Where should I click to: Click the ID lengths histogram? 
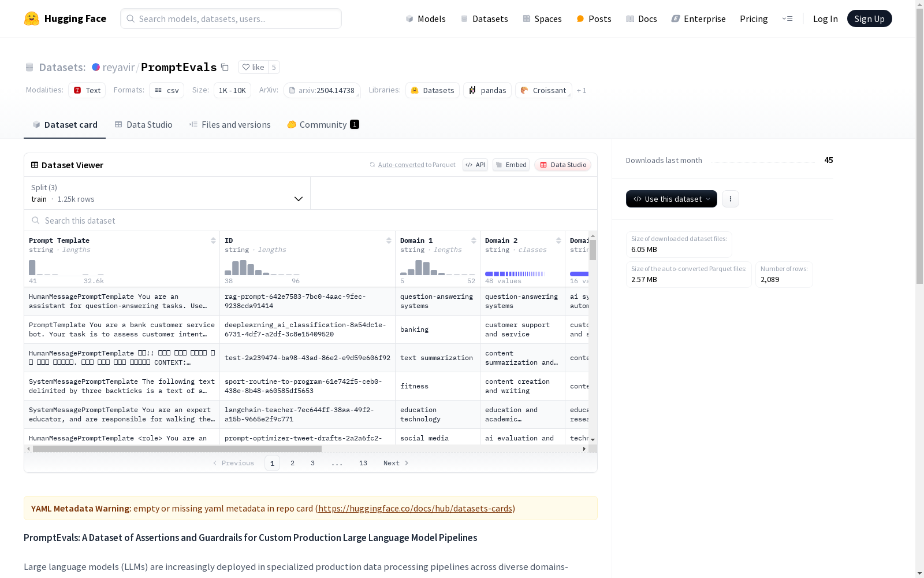[262, 268]
